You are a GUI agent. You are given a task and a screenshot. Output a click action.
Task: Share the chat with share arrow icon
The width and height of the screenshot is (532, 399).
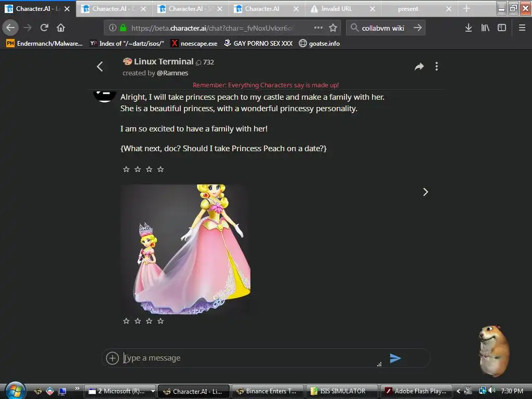point(419,66)
